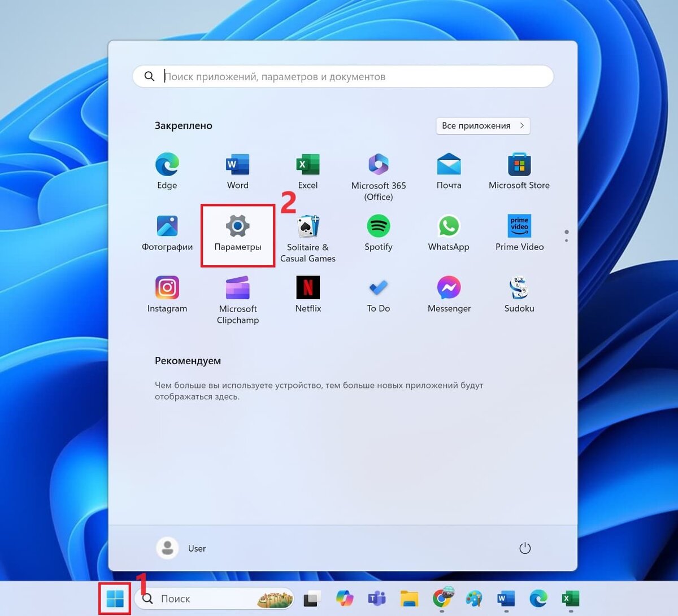Launch Solitaire & Casual Games
This screenshot has width=678, height=616.
(x=308, y=238)
